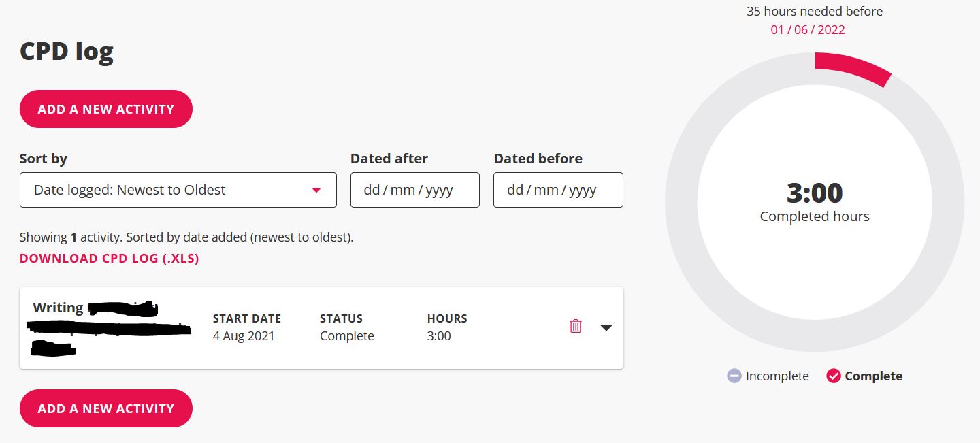
Task: Click the 3:00 Completed hours in ring center
Action: 815,194
